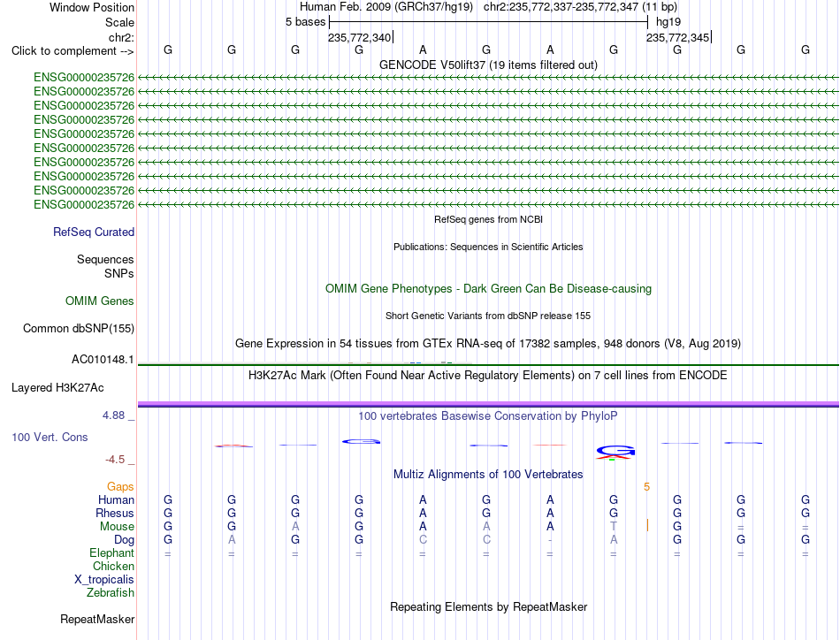Click the 'RefSeq genes from NCBI' title
840x640 pixels.
point(488,219)
